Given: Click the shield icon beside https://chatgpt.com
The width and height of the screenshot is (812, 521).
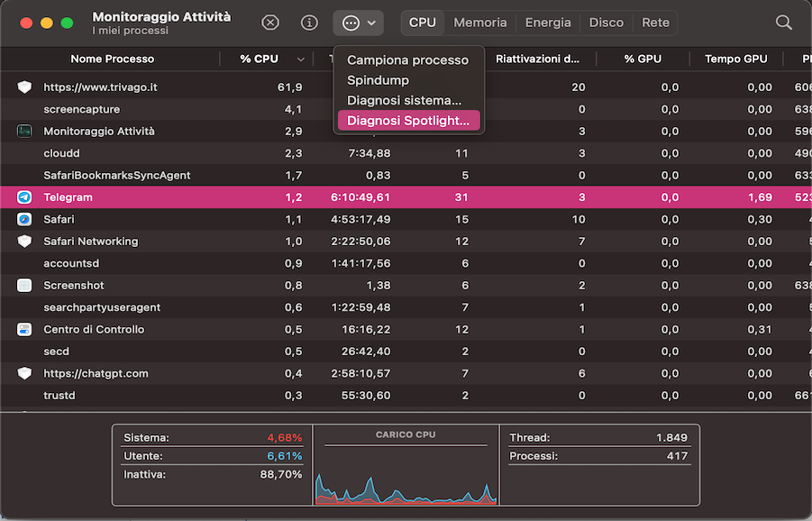Looking at the screenshot, I should (x=24, y=373).
